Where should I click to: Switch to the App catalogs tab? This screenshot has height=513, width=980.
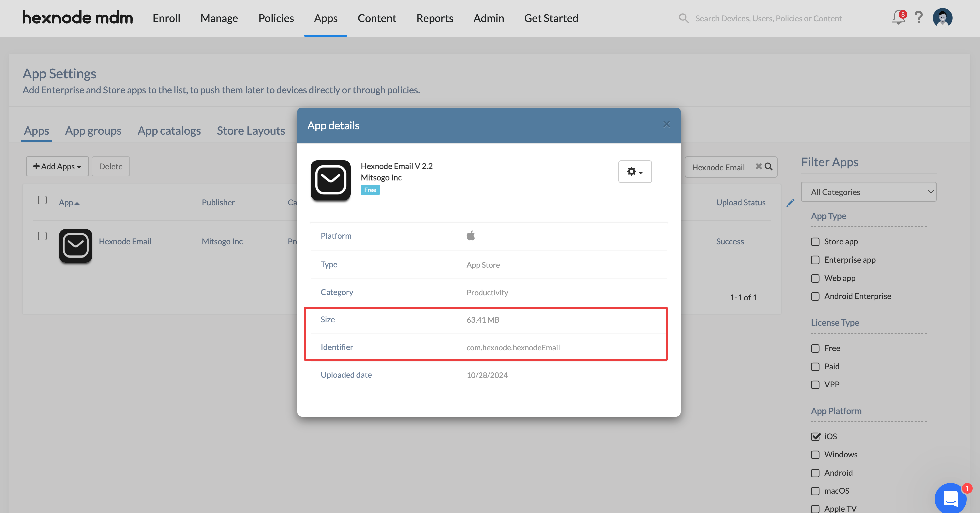pyautogui.click(x=169, y=130)
